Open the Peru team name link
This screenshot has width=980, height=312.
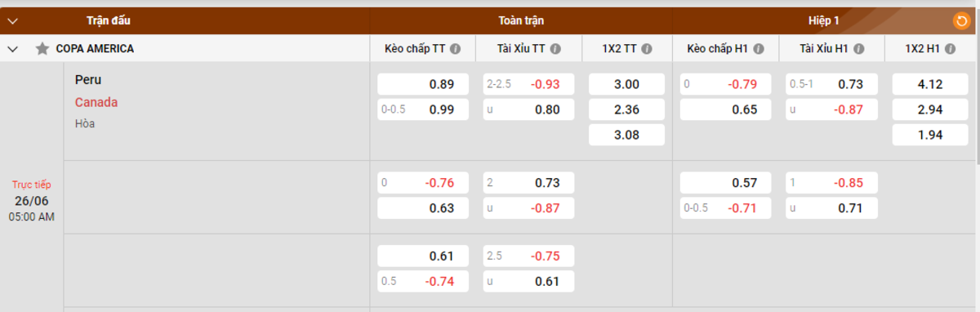point(88,80)
